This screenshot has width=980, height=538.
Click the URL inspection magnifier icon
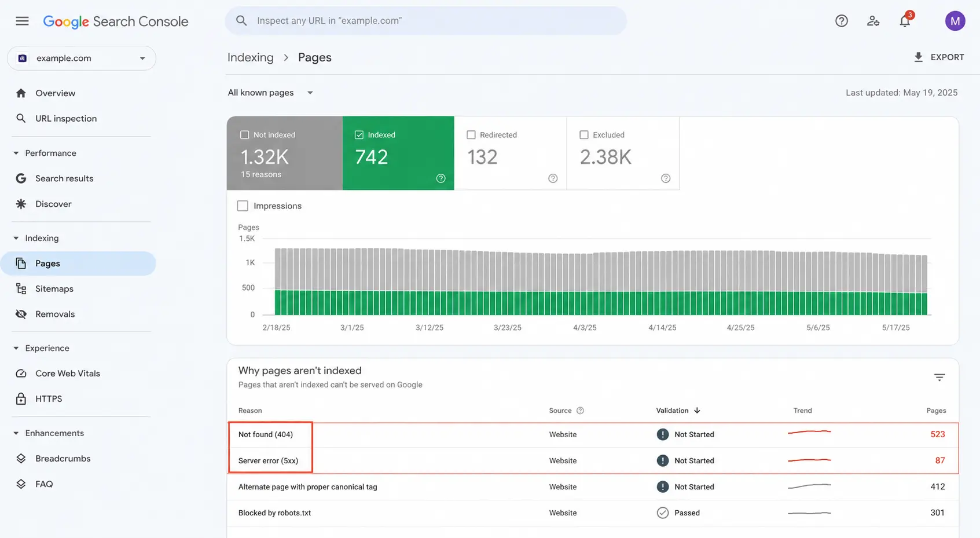point(21,118)
